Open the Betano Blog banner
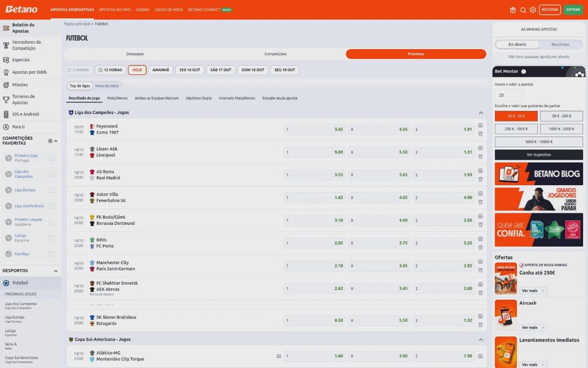588x368 pixels. click(538, 174)
